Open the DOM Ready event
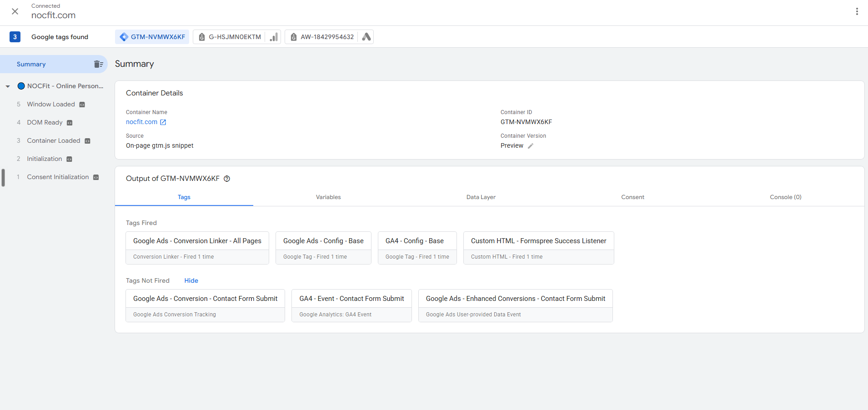Screen dimensions: 868x410 (x=45, y=122)
